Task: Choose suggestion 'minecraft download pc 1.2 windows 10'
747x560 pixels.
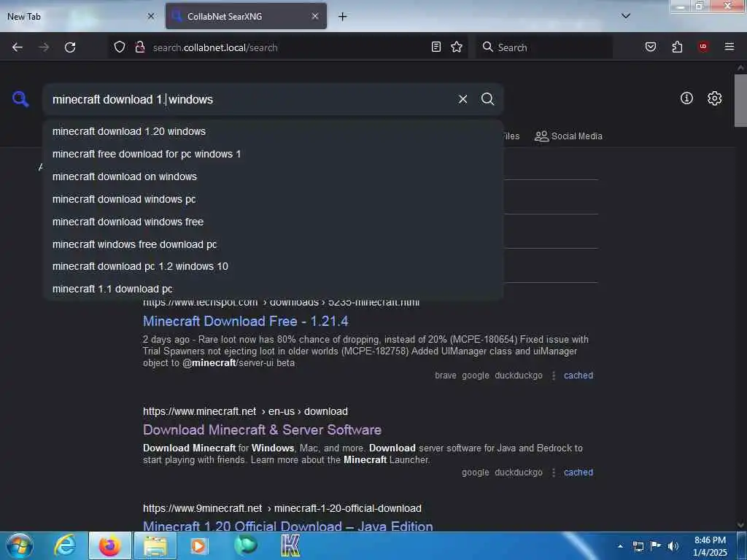Action: pyautogui.click(x=274, y=266)
